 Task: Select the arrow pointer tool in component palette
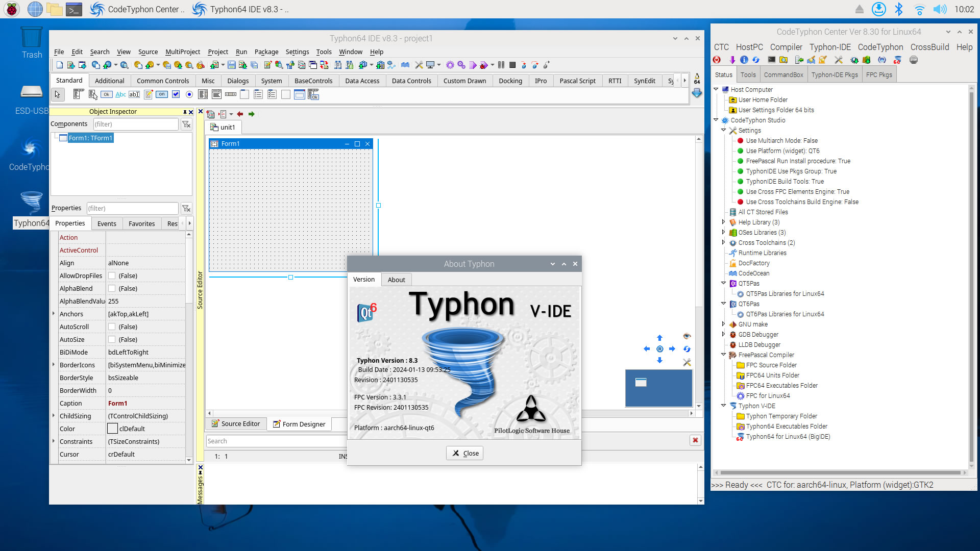58,94
